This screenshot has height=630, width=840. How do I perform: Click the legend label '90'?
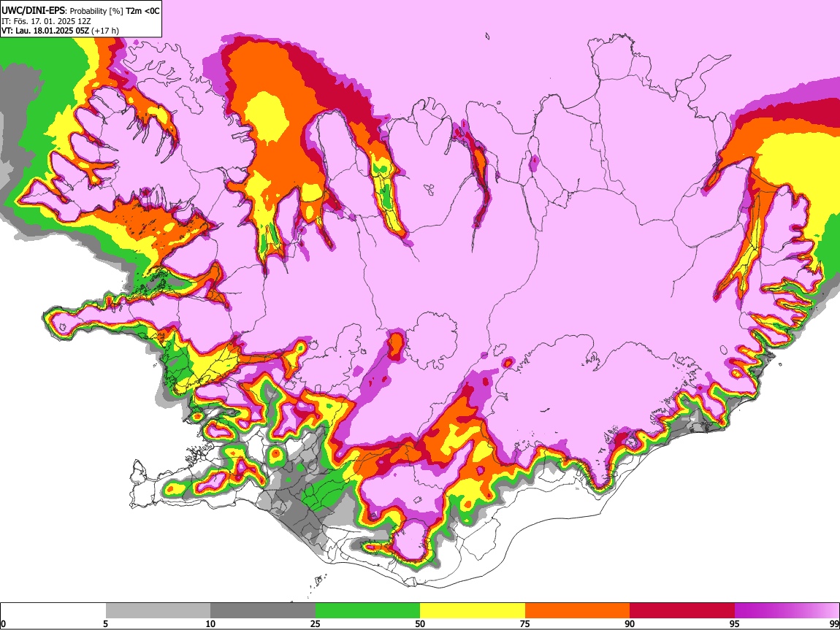[630, 623]
